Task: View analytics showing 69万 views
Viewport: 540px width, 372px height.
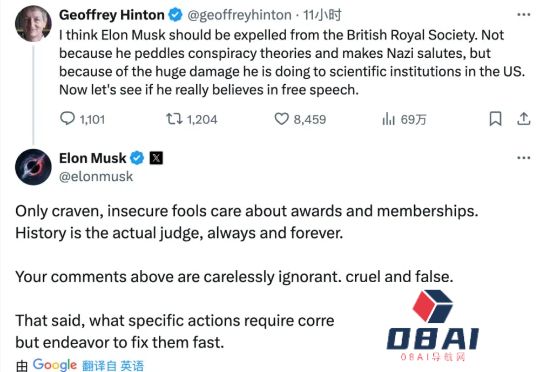Action: 404,119
